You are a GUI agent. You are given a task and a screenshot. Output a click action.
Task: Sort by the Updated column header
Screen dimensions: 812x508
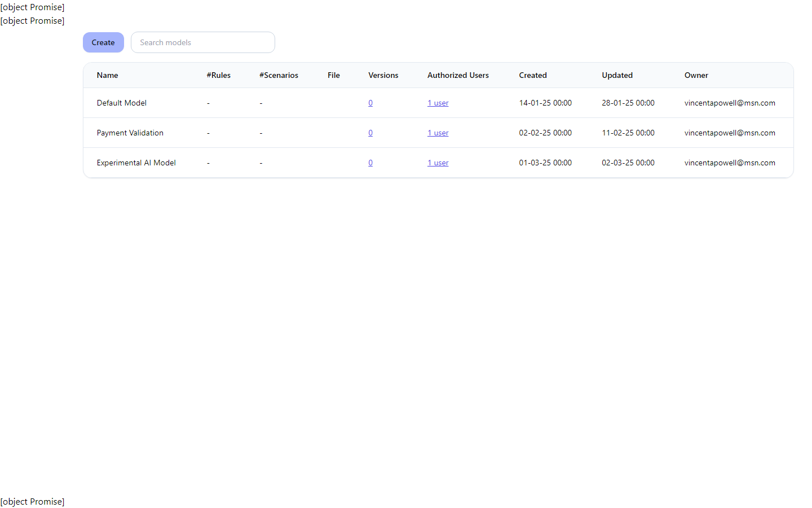click(x=617, y=75)
